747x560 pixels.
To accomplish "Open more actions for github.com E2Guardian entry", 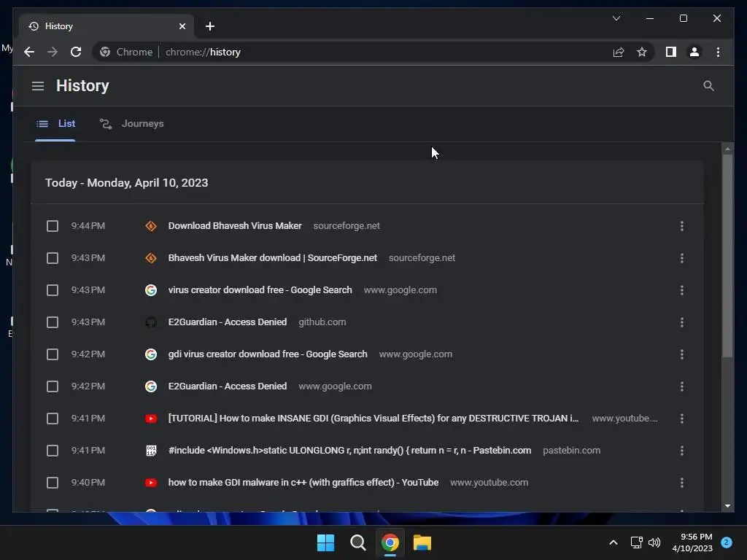I will coord(682,322).
